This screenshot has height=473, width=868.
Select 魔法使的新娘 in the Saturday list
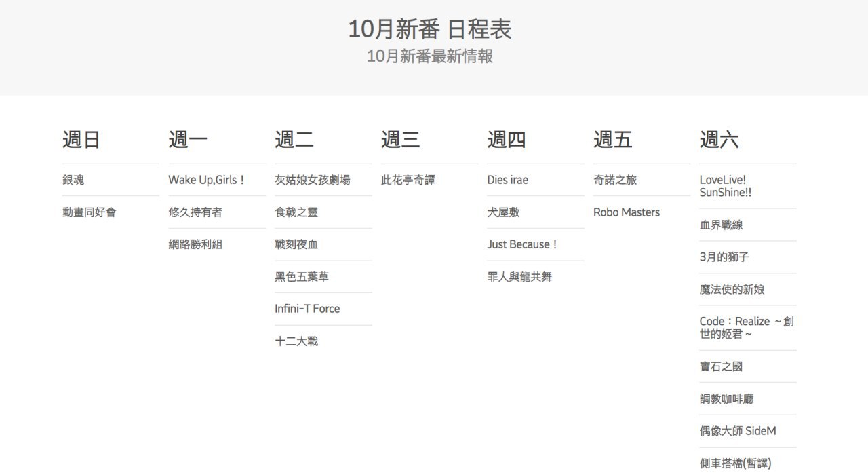tap(732, 289)
